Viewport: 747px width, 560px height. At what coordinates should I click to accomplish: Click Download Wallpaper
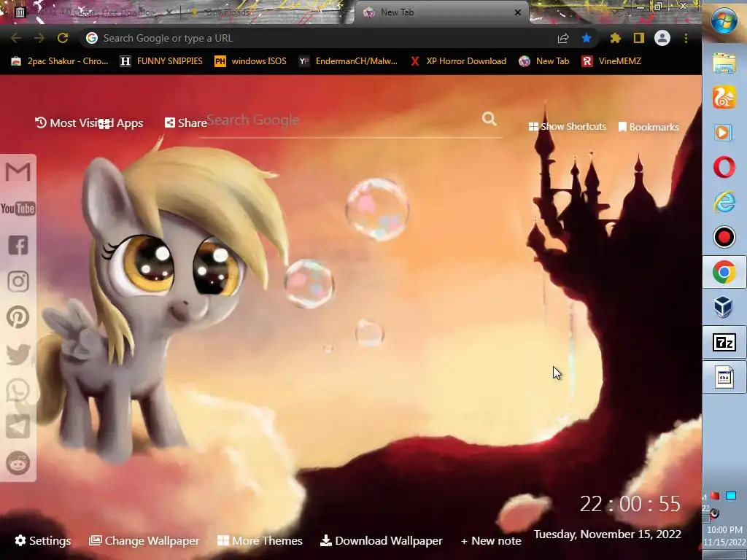[381, 540]
